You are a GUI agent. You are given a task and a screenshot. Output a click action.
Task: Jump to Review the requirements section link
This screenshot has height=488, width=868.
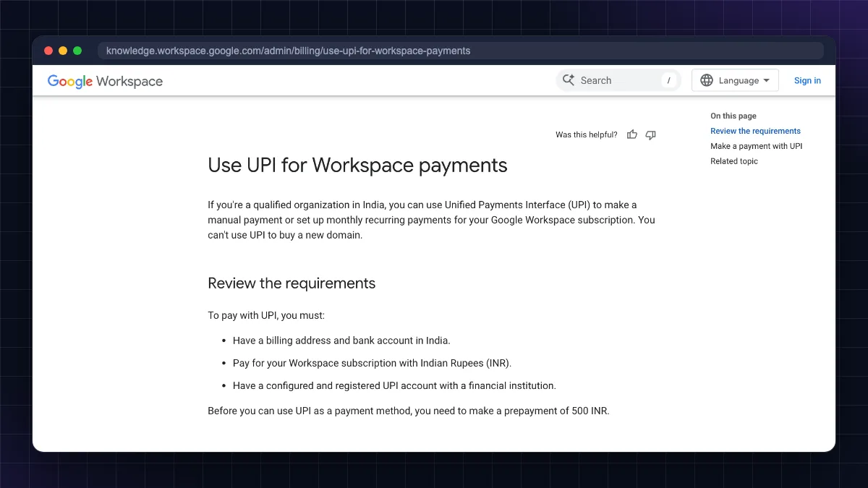[x=755, y=131]
